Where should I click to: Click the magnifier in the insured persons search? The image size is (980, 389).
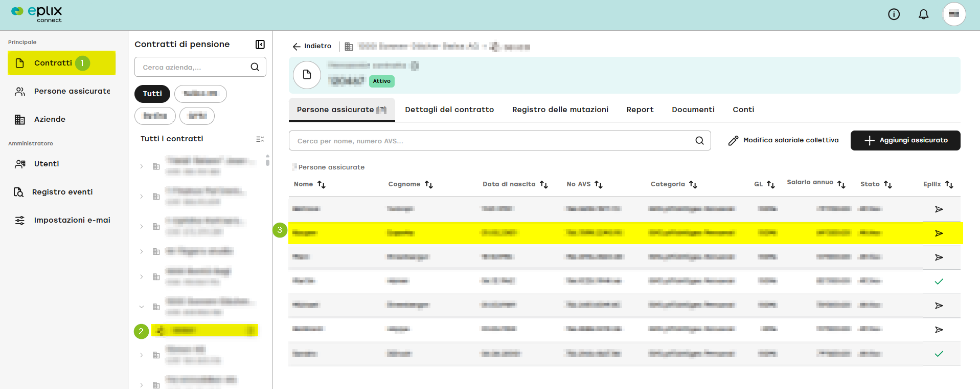pos(699,141)
